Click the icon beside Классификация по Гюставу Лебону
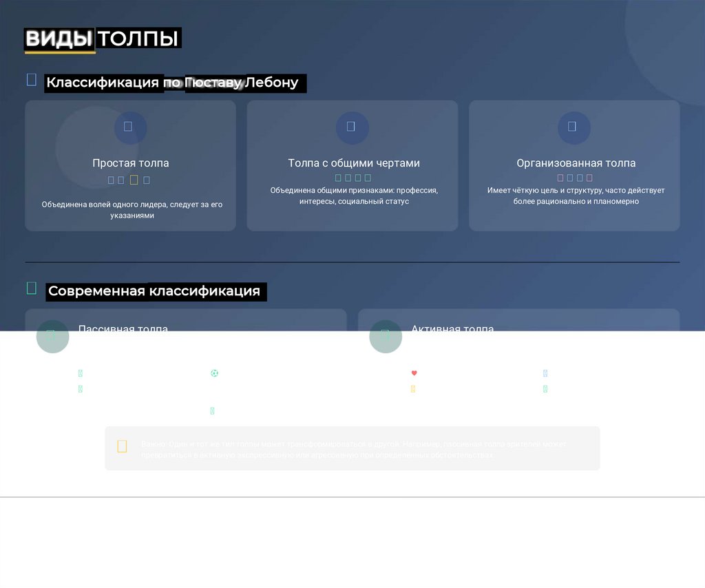The image size is (705, 588). 32,80
